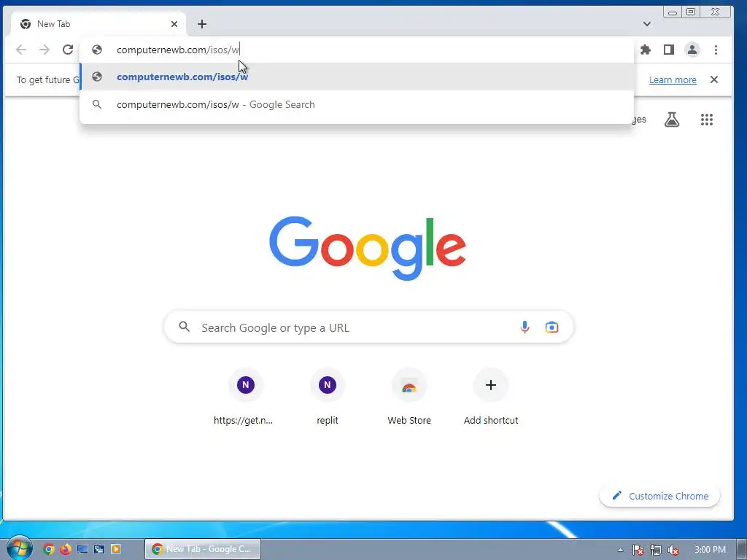Start voice search with the microphone
The height and width of the screenshot is (560, 747).
pyautogui.click(x=525, y=327)
